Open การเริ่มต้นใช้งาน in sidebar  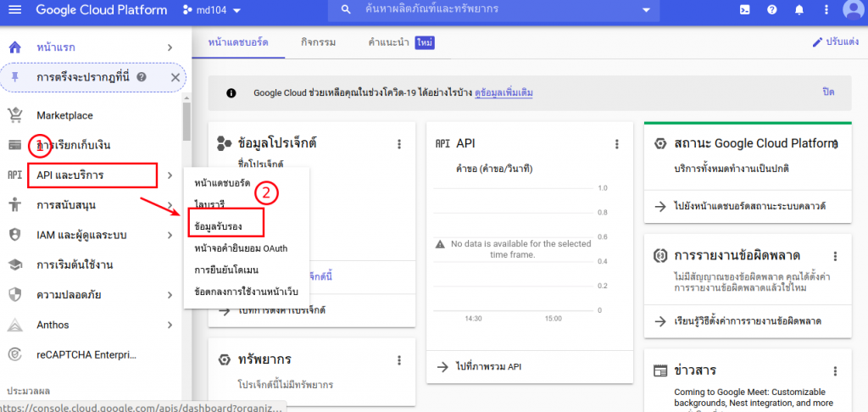75,264
